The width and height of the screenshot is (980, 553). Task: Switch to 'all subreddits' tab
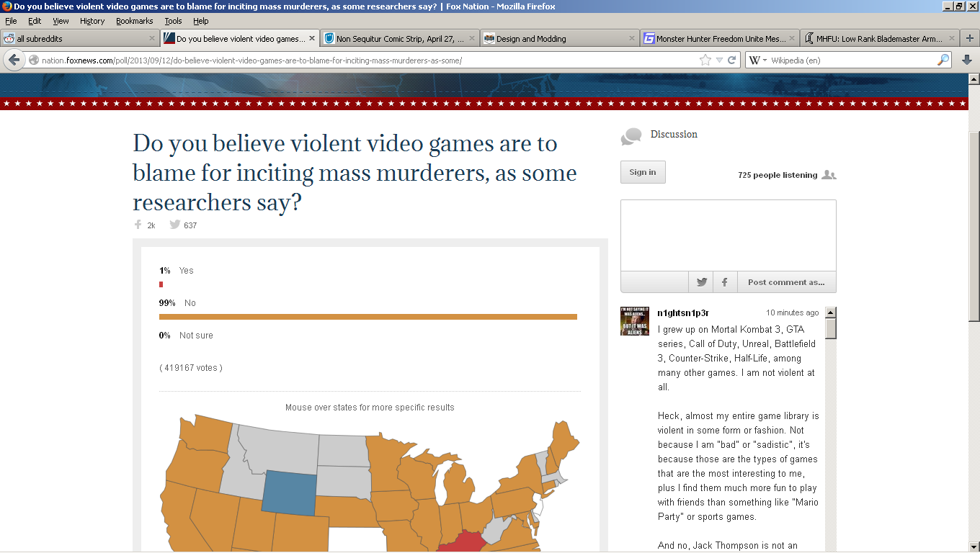(79, 39)
